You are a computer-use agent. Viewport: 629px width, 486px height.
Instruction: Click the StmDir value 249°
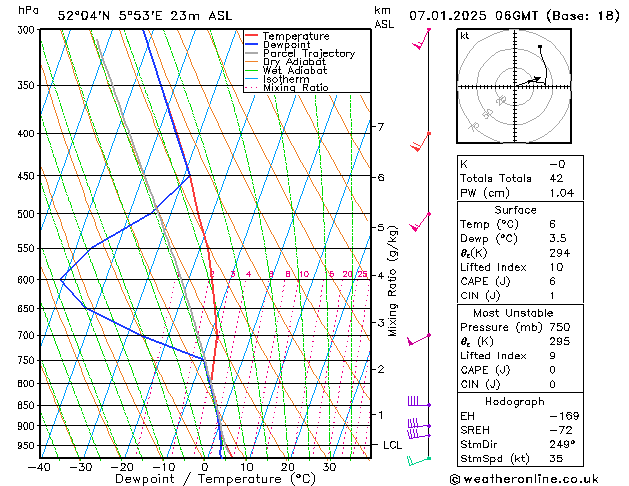coord(562,444)
